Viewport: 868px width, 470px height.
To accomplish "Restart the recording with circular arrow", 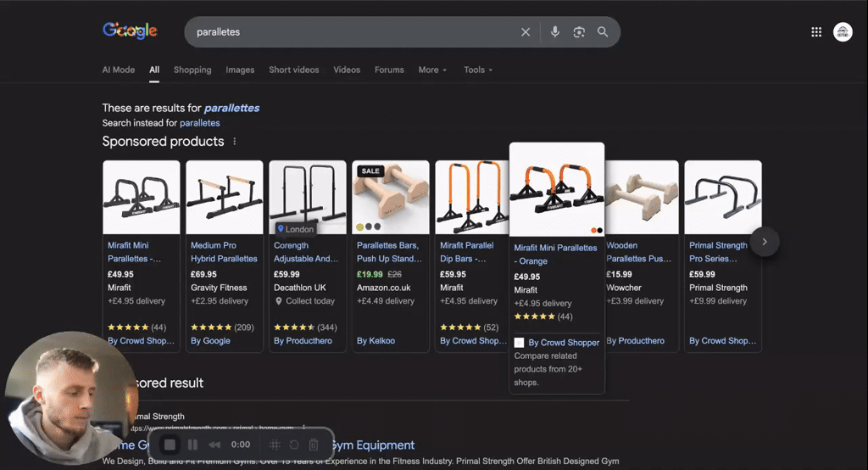I will pos(294,445).
